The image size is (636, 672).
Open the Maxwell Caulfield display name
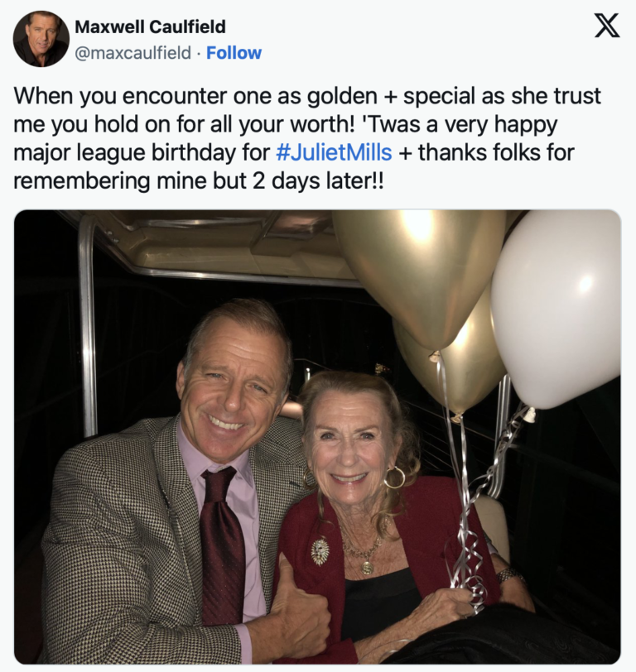(x=150, y=27)
